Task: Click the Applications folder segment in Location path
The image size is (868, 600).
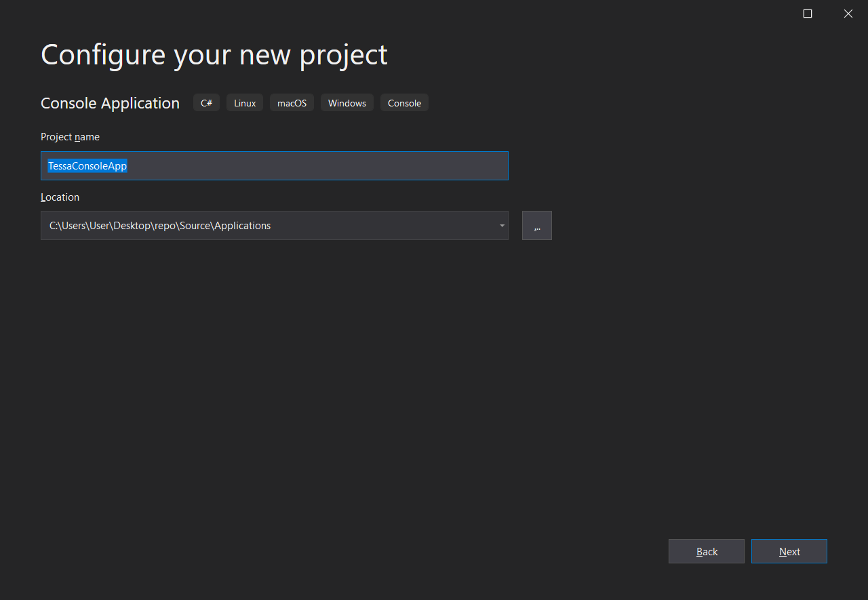Action: point(242,226)
